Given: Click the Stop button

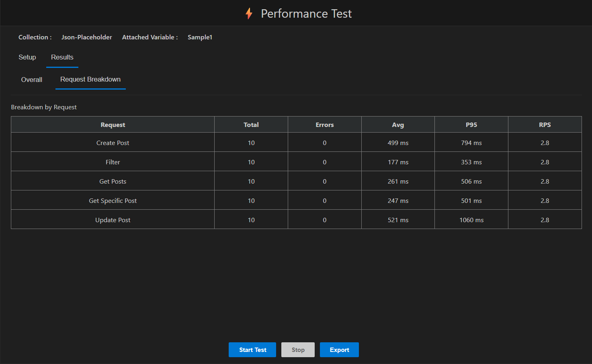Looking at the screenshot, I should coord(298,350).
